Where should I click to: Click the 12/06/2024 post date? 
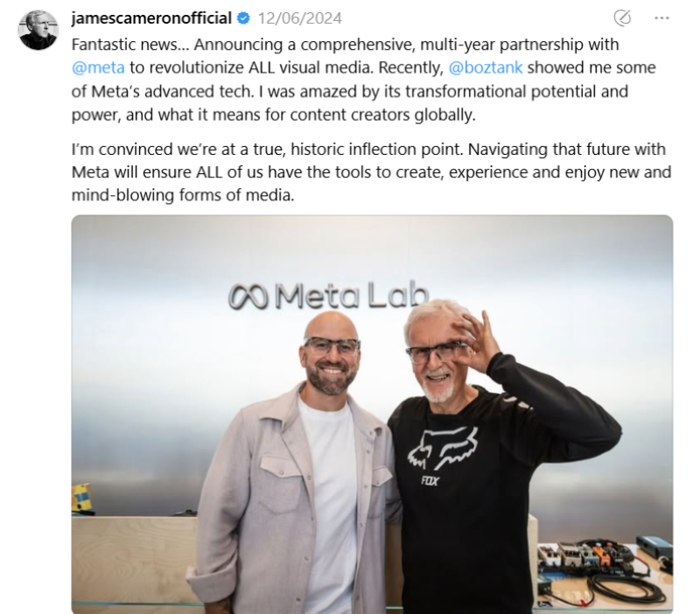coord(299,18)
